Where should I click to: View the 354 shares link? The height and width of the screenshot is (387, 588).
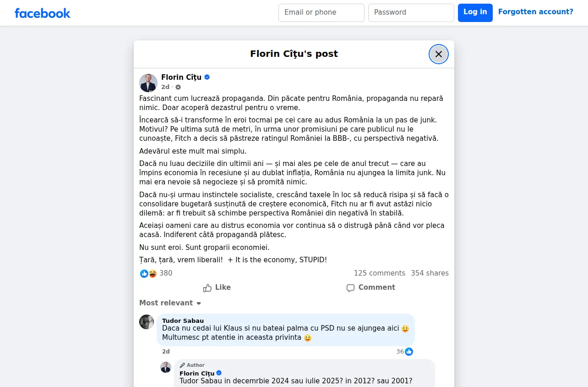pyautogui.click(x=430, y=273)
